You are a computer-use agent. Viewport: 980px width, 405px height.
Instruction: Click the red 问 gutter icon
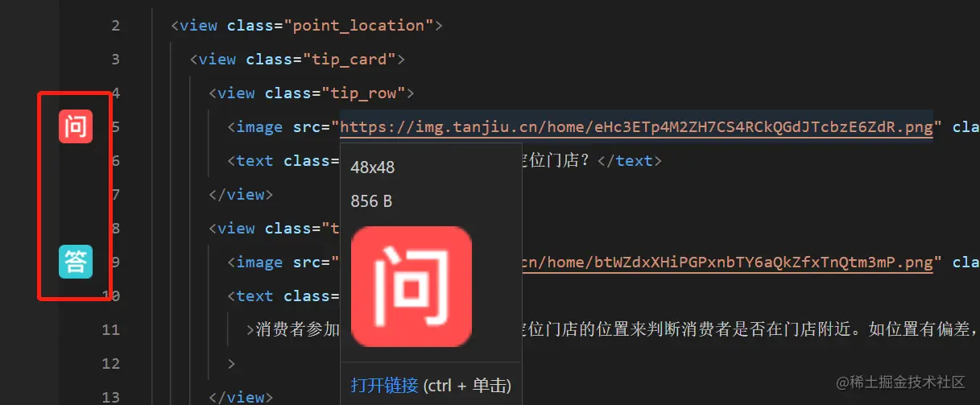tap(76, 126)
